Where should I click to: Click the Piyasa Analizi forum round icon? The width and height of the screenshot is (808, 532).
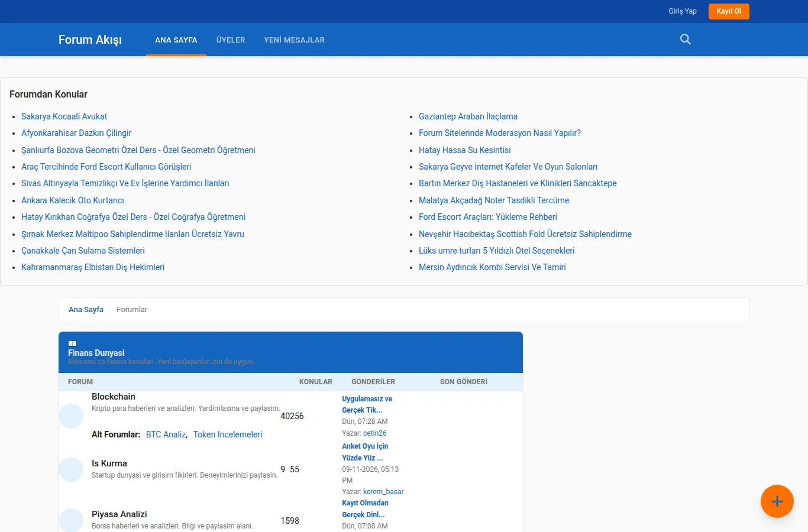click(x=71, y=520)
